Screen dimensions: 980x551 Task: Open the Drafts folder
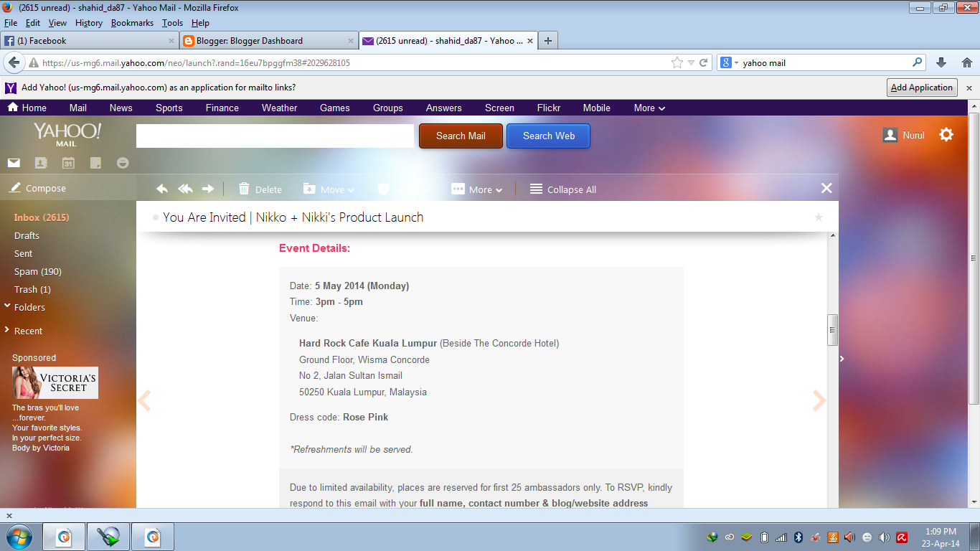(x=27, y=235)
